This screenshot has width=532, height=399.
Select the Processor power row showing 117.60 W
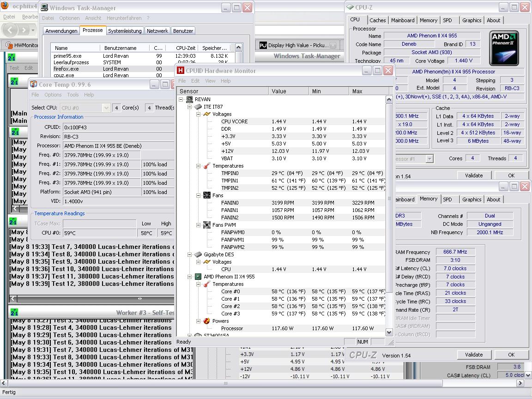282,328
